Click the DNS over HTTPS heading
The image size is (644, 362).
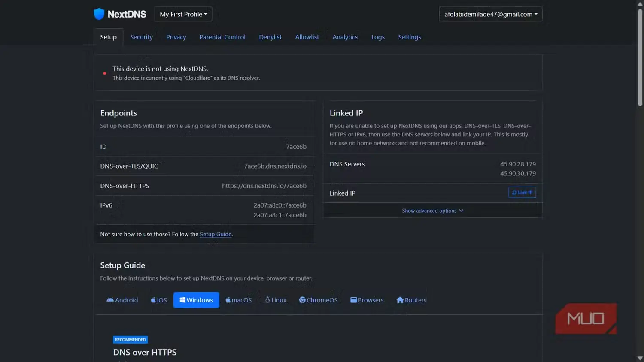[x=145, y=352]
